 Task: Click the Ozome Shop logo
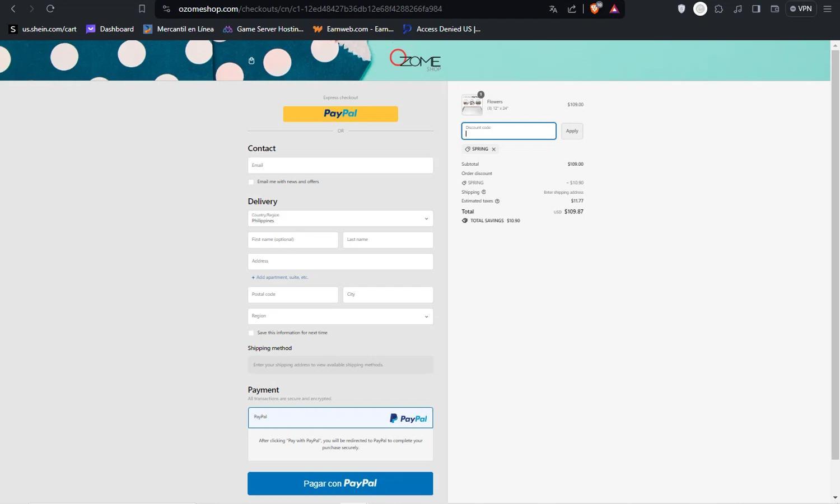(x=416, y=60)
